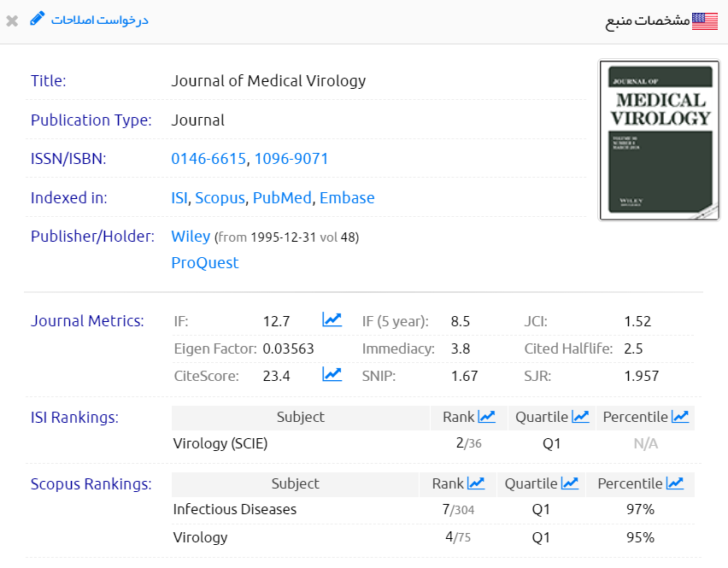728x568 pixels.
Task: Open the ISSN 1096-9071 link
Action: coord(291,159)
